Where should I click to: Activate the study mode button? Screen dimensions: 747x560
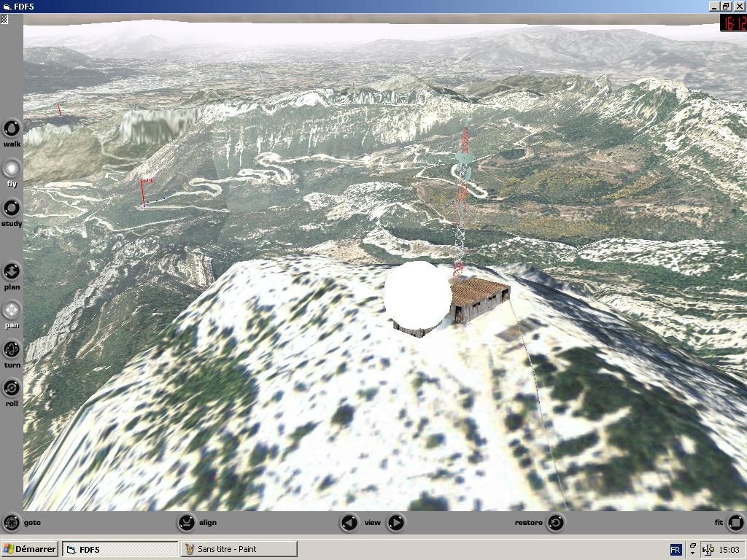pyautogui.click(x=12, y=208)
